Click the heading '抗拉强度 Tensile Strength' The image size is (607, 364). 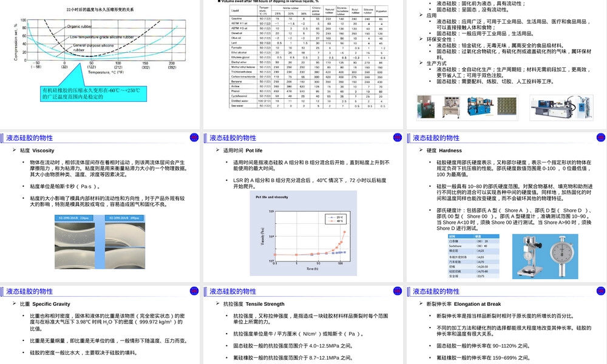pyautogui.click(x=254, y=304)
